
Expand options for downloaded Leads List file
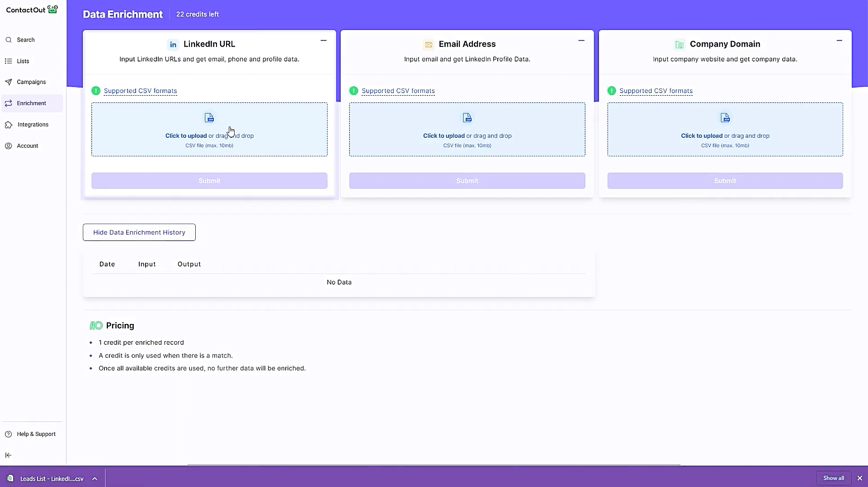95,478
